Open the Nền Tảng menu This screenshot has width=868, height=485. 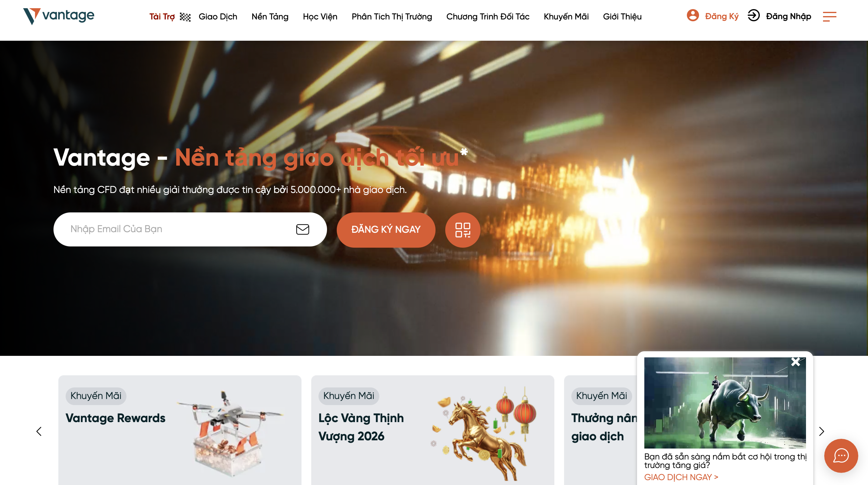pyautogui.click(x=270, y=17)
